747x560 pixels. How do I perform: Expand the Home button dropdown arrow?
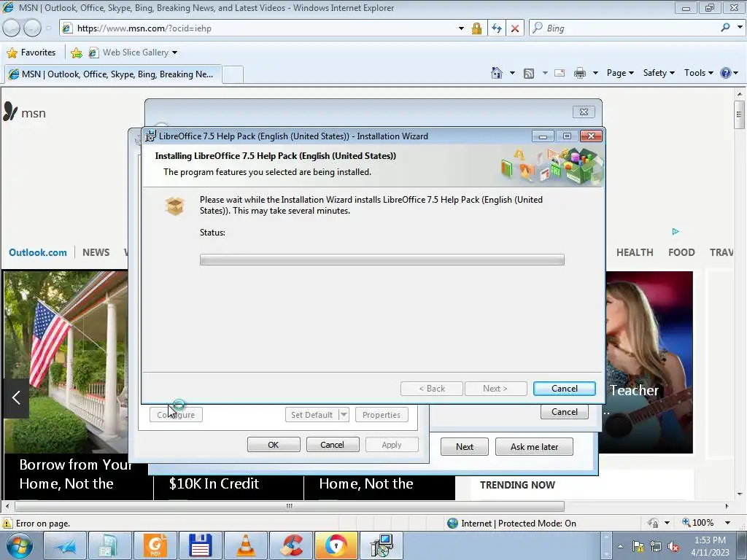(x=512, y=73)
